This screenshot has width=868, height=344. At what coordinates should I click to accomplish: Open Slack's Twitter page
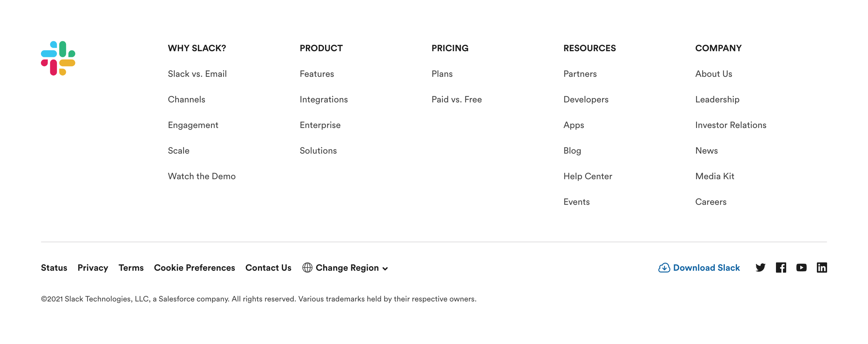coord(761,268)
